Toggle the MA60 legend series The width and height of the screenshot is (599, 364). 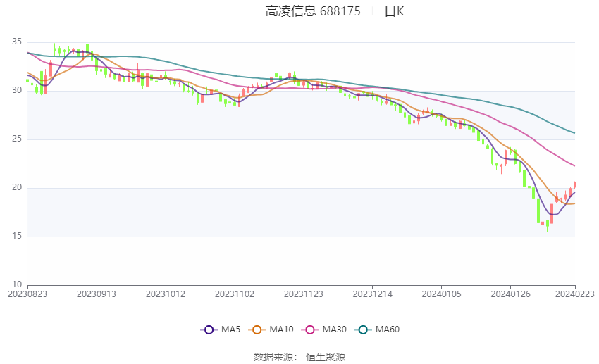pos(377,330)
